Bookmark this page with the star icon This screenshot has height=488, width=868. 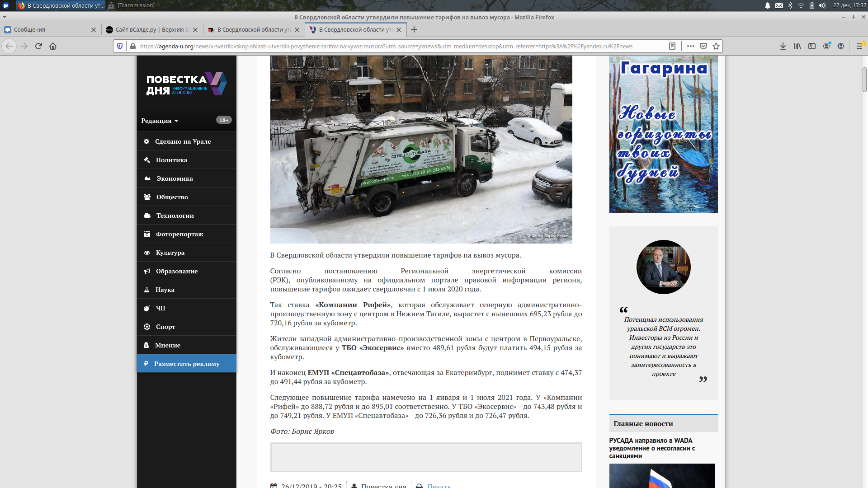(716, 46)
